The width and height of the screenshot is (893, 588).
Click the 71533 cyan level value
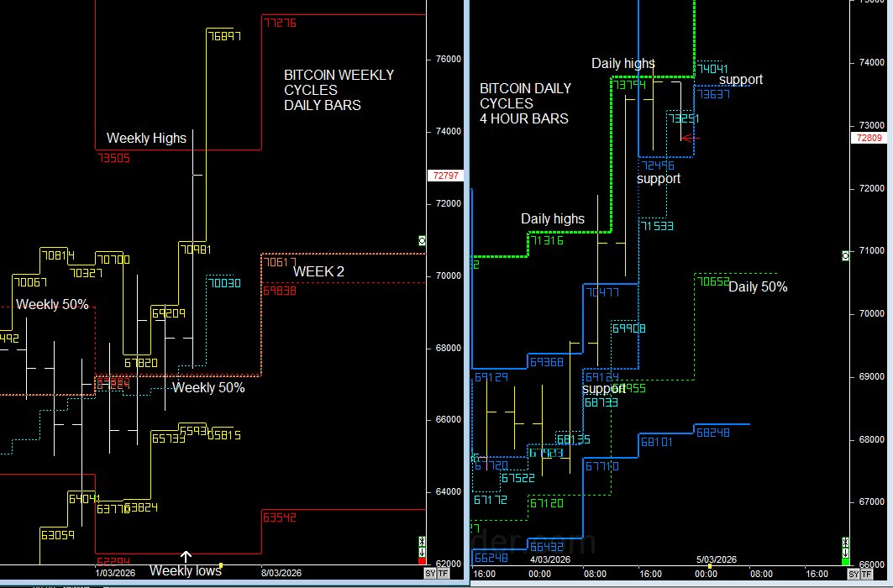click(657, 226)
